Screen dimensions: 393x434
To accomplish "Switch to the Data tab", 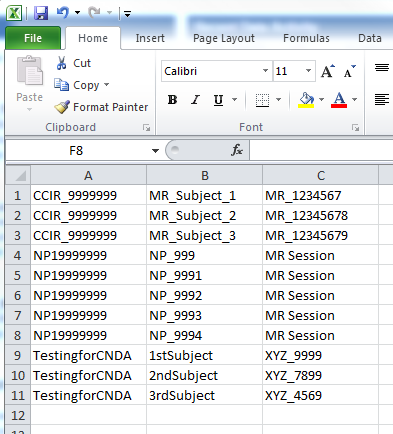I will pyautogui.click(x=370, y=38).
